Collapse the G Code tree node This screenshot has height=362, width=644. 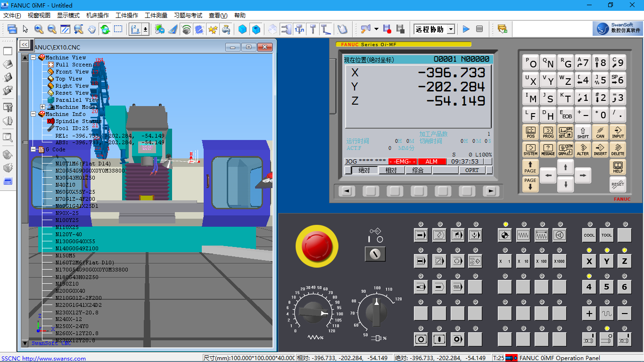pos(33,149)
